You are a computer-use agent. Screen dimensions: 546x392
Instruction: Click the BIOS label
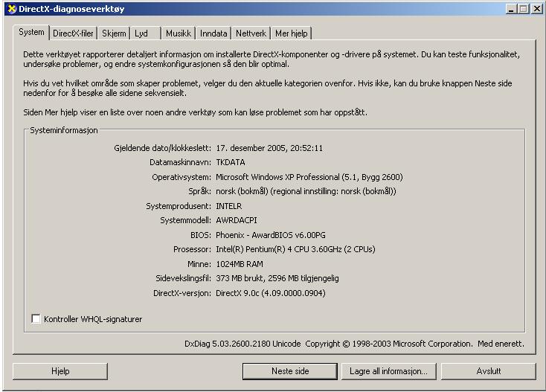click(x=201, y=235)
